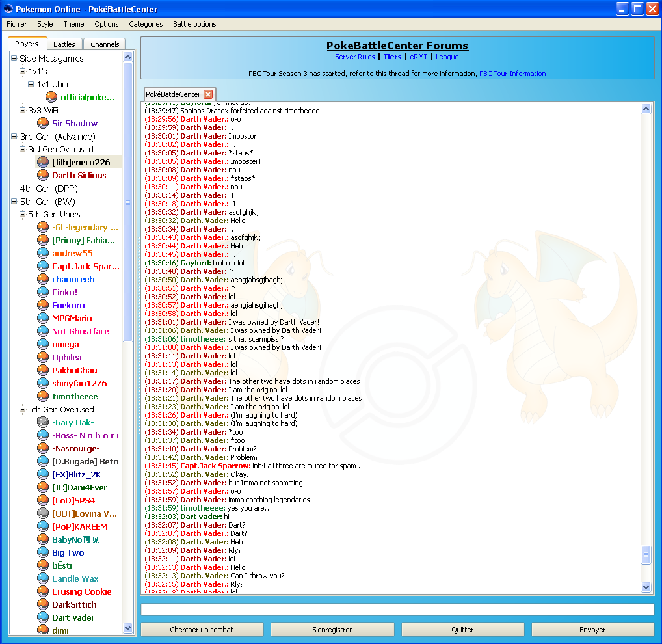Click the blue ball icon beside shinyfan1276
The image size is (662, 644).
tap(43, 383)
